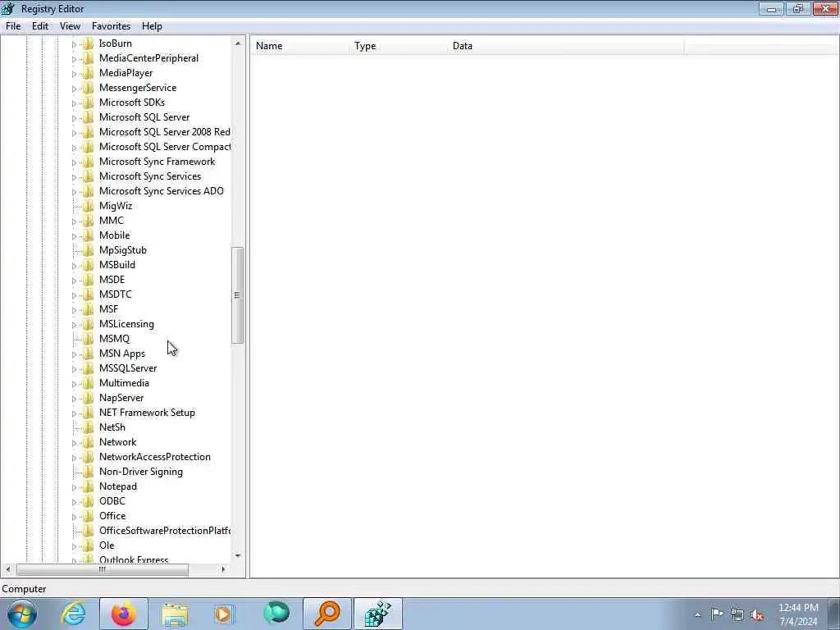This screenshot has height=630, width=840.
Task: Click the MSDE folder icon
Action: click(x=89, y=280)
